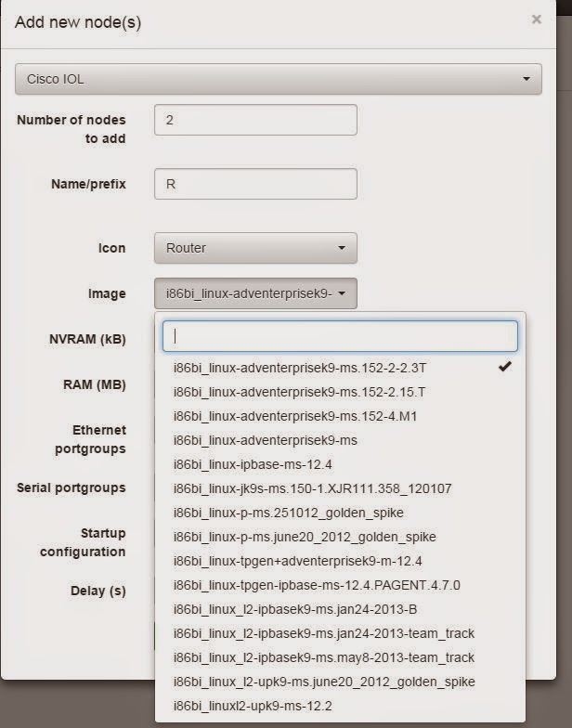Choose i86bi_linux-ipbase-ms-12.4 image
This screenshot has width=572, height=728.
pos(340,464)
